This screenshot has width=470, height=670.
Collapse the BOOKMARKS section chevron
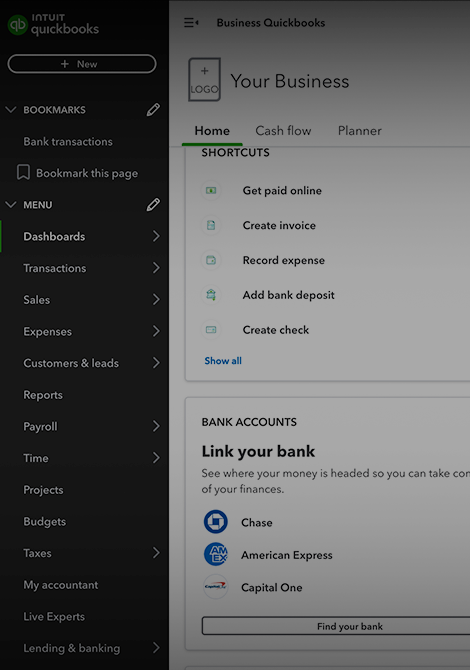click(11, 110)
